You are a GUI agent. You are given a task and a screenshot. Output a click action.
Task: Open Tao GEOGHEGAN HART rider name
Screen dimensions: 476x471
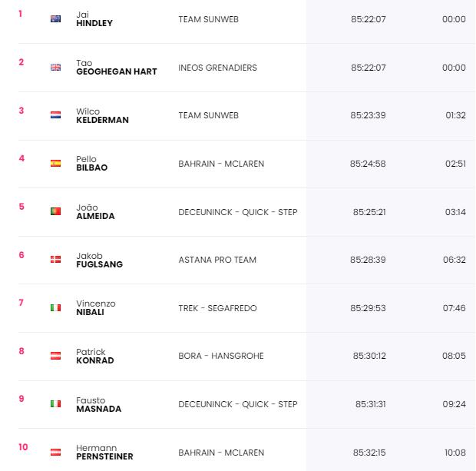click(117, 67)
